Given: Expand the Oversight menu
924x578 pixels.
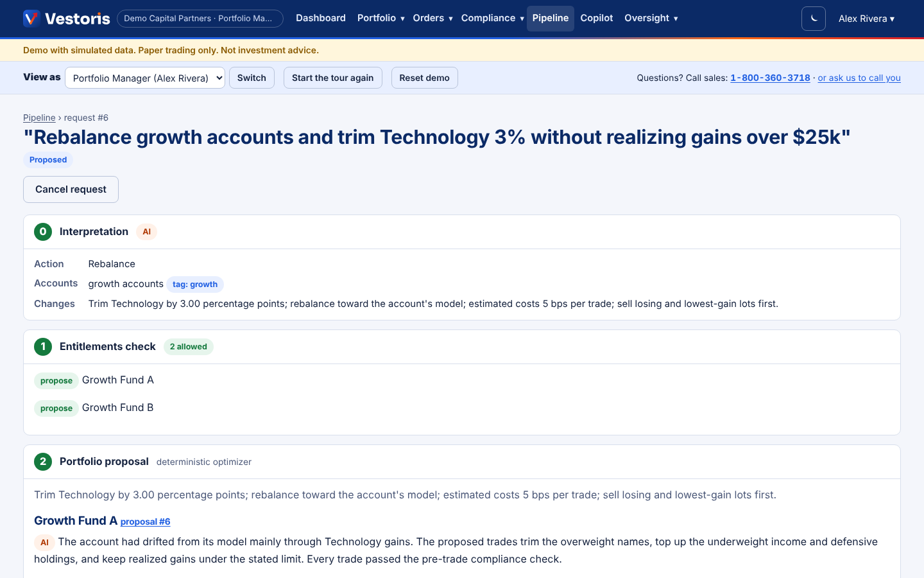Looking at the screenshot, I should pos(651,18).
